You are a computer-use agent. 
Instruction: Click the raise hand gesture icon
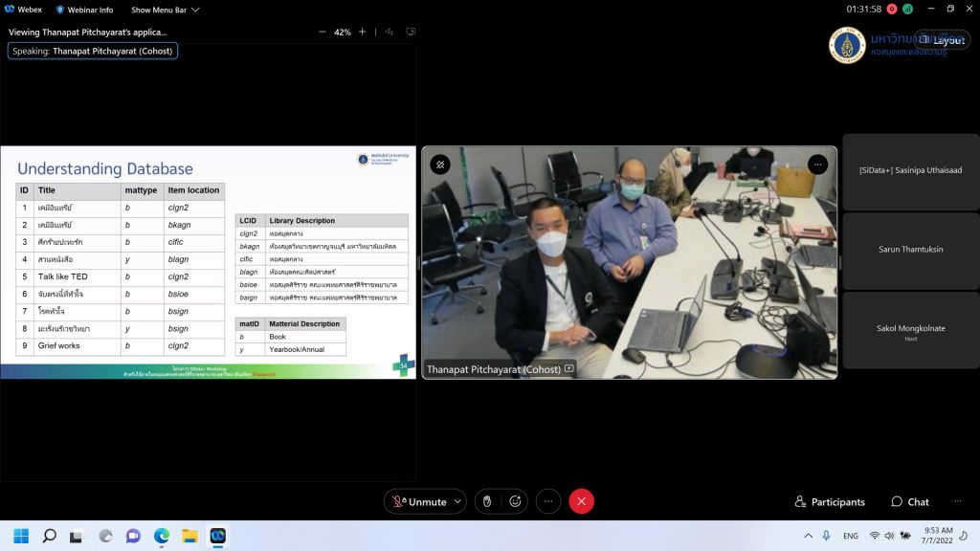[486, 501]
